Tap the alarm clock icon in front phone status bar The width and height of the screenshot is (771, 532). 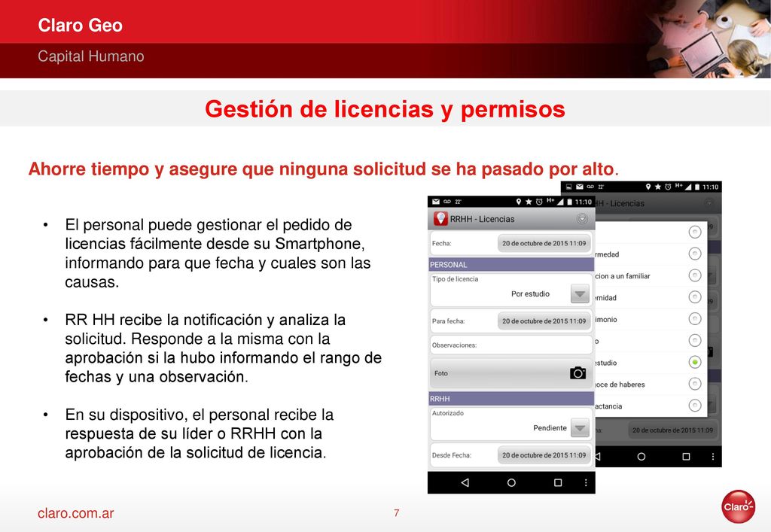[539, 202]
